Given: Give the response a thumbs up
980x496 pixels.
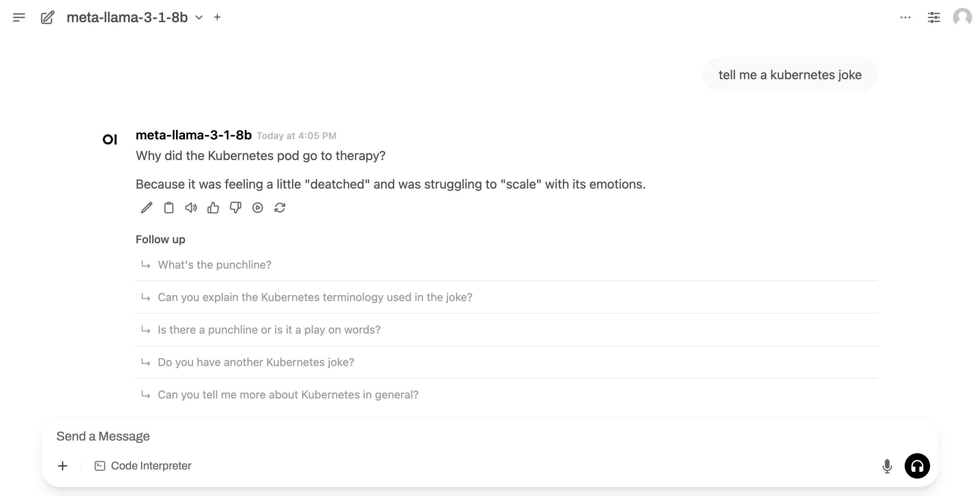Looking at the screenshot, I should pos(213,208).
